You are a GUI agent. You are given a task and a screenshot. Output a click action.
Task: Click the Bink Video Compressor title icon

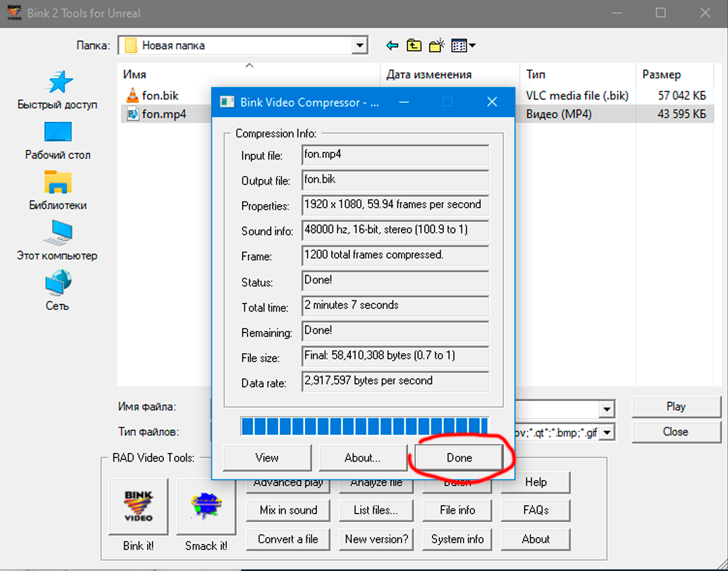click(227, 102)
